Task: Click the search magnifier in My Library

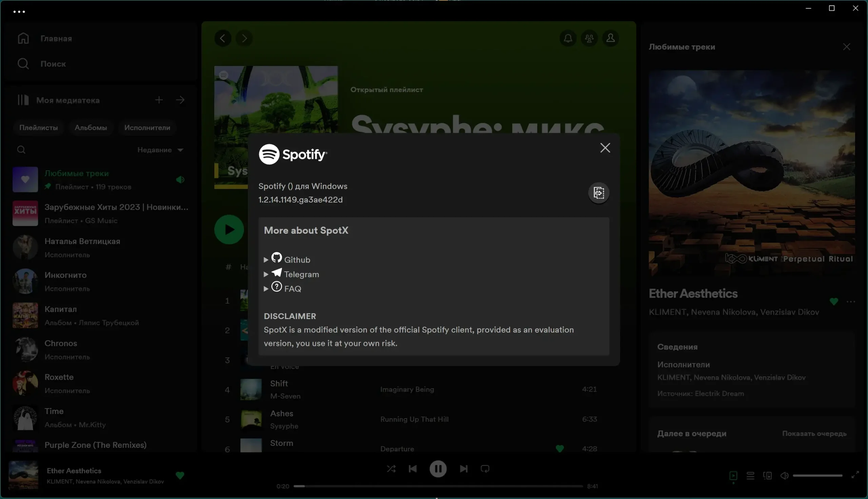Action: click(x=21, y=149)
